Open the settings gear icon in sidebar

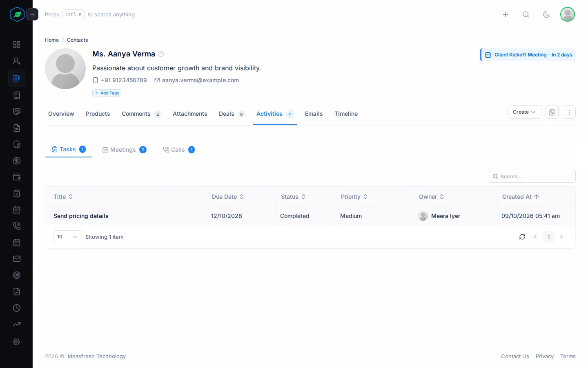point(17,341)
